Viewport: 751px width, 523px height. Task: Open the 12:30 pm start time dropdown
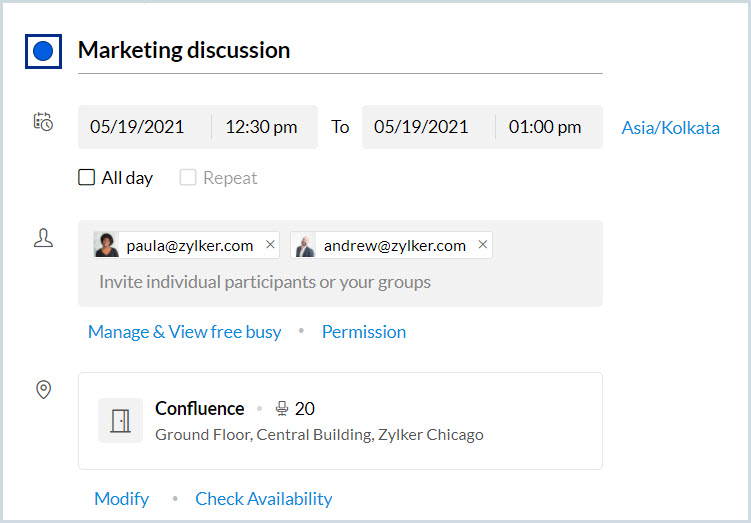261,127
